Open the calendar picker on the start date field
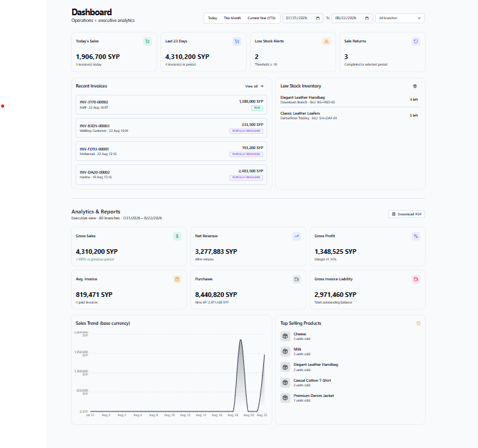The image size is (478, 448). [318, 19]
